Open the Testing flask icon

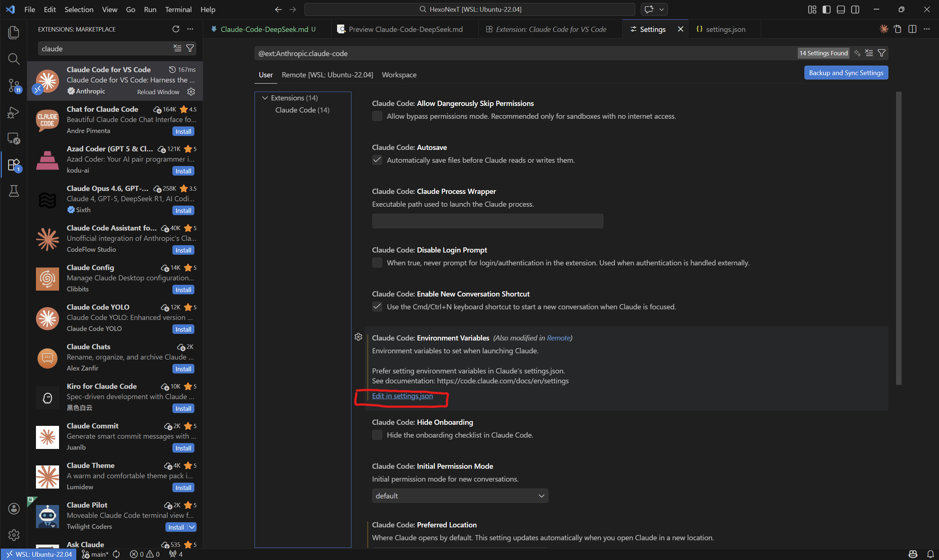tap(14, 191)
